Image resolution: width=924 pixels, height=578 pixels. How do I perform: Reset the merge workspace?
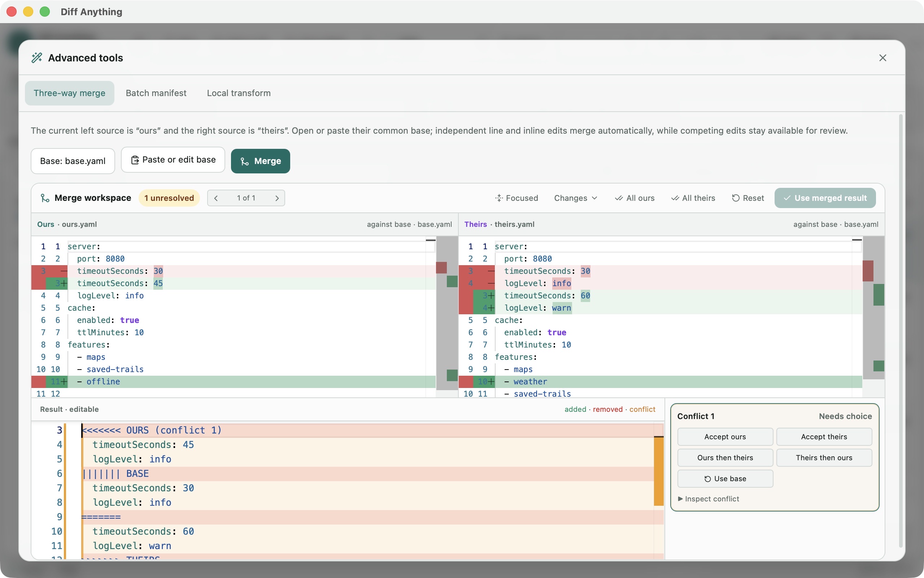tap(748, 198)
